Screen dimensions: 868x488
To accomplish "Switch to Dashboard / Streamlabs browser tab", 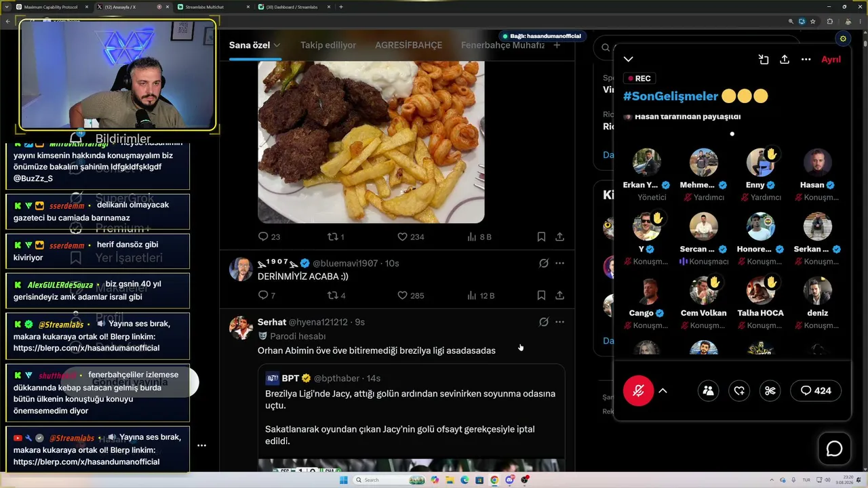I will click(x=295, y=7).
